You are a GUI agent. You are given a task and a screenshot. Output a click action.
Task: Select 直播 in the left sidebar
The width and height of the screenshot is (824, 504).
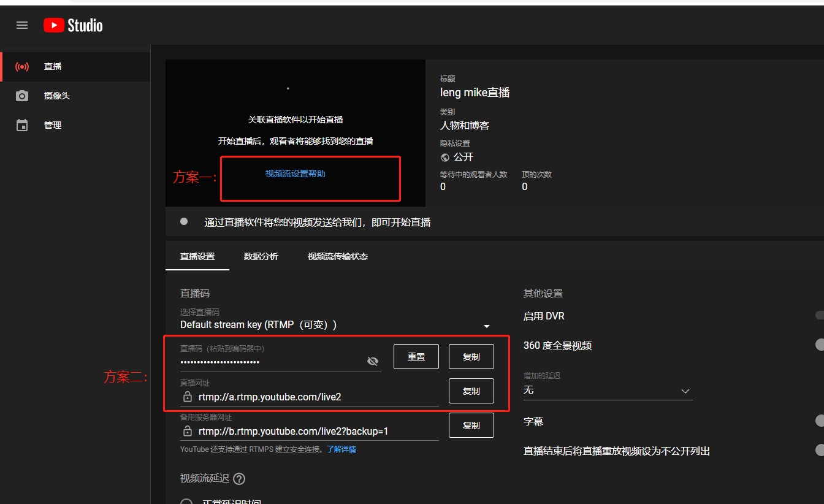(x=75, y=66)
